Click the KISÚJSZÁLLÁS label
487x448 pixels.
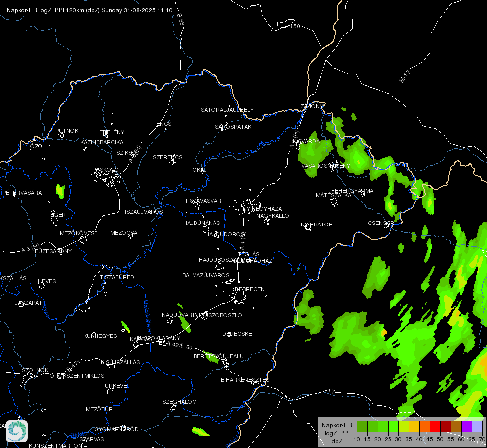pos(120,362)
